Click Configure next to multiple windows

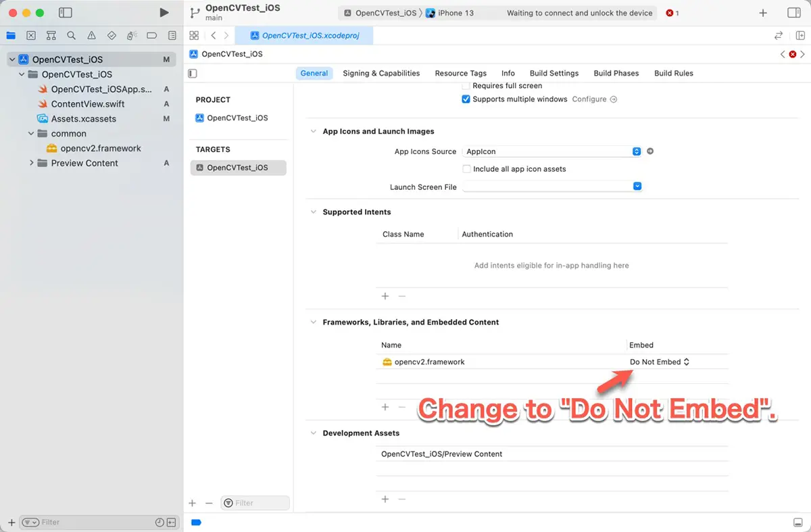point(594,99)
